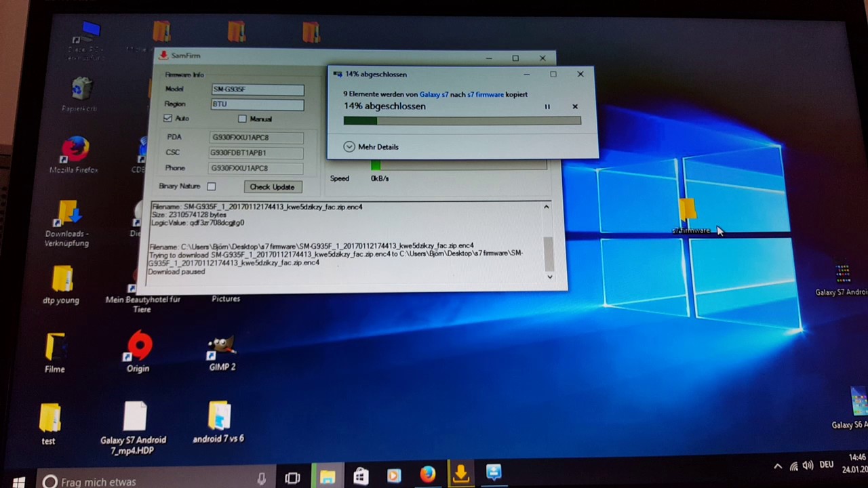
Task: Show hidden tray icons chevron
Action: coord(778,467)
